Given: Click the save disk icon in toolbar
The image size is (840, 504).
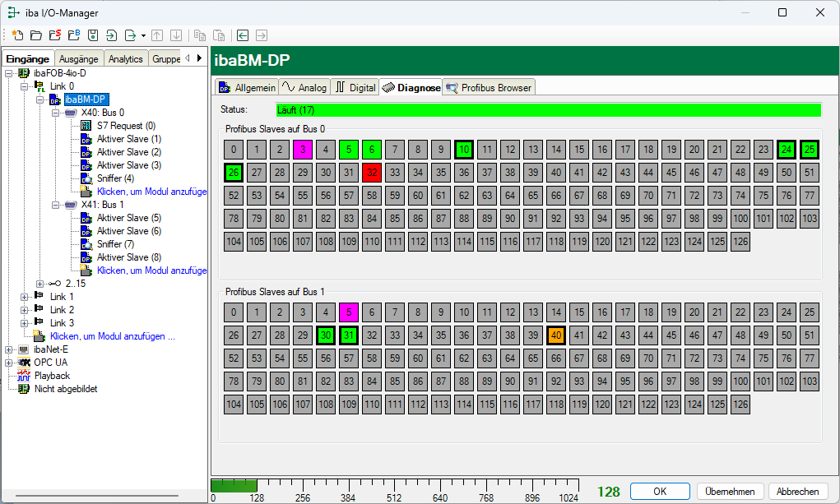Looking at the screenshot, I should [x=93, y=35].
